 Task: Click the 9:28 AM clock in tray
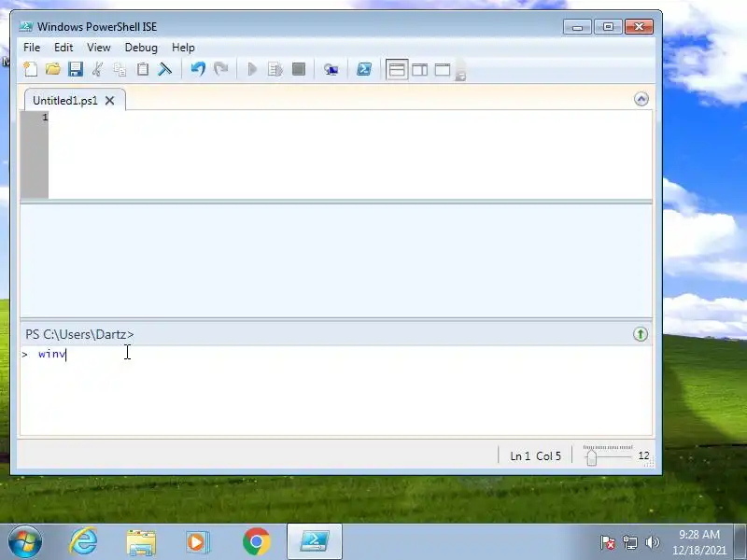698,535
